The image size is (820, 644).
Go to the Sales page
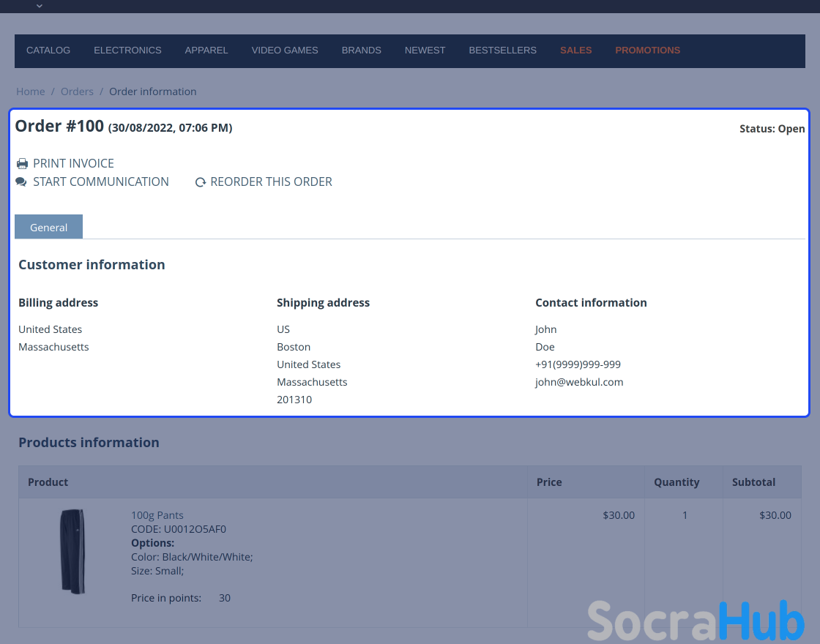pos(575,50)
